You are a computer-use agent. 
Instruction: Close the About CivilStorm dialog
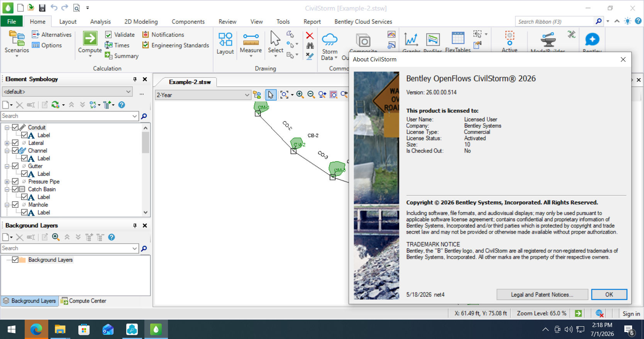[623, 59]
